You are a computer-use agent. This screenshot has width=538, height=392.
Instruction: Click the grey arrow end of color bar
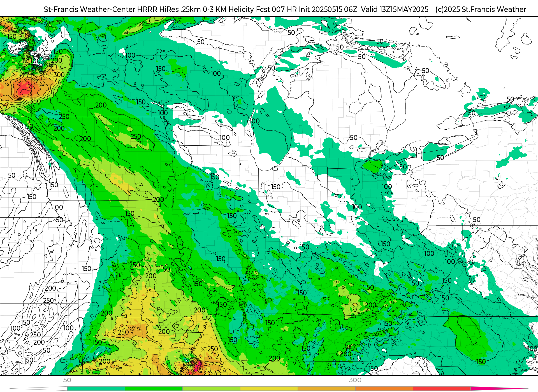38,389
